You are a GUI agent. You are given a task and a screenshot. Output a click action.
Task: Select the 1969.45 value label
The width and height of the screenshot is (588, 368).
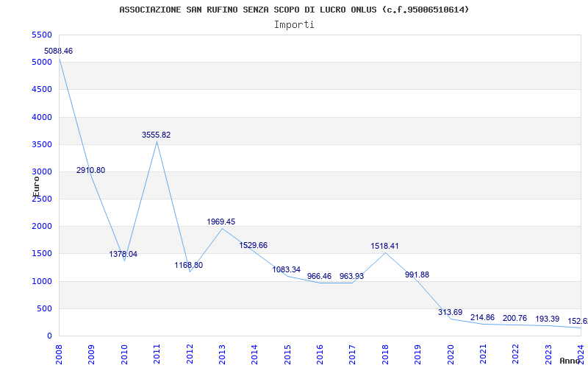(x=221, y=222)
